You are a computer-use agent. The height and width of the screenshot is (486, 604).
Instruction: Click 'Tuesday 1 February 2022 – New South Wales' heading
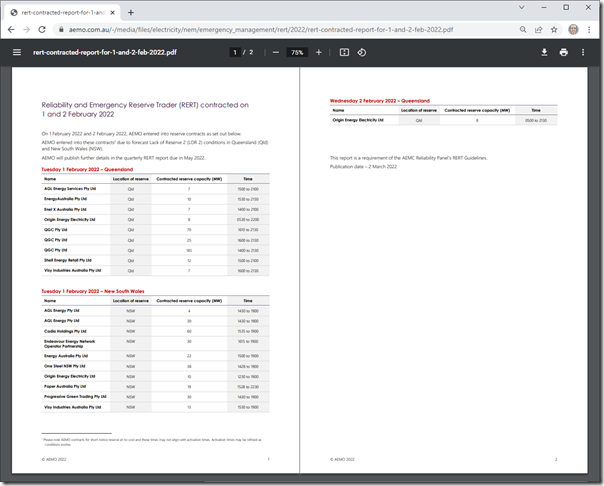point(93,291)
